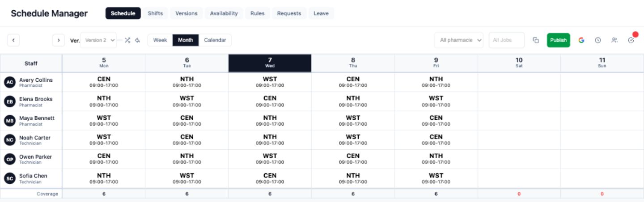The width and height of the screenshot is (644, 202).
Task: Open Noah Carter Friday CEN shift
Action: click(436, 140)
